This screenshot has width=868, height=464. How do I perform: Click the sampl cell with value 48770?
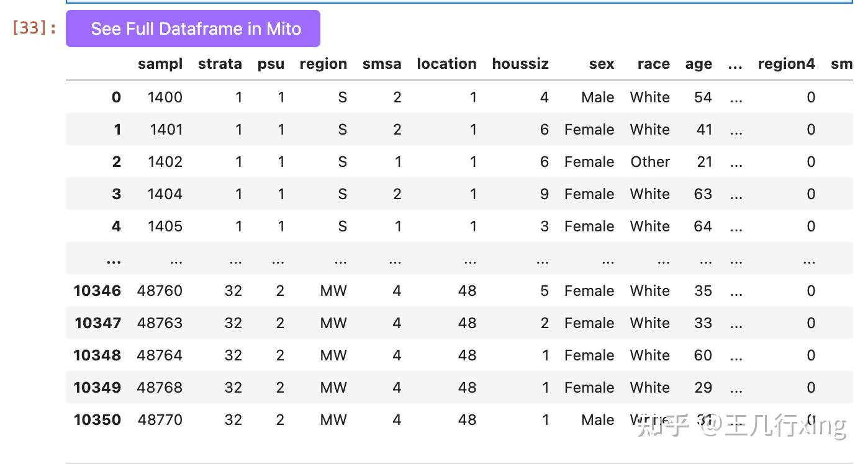click(x=160, y=420)
